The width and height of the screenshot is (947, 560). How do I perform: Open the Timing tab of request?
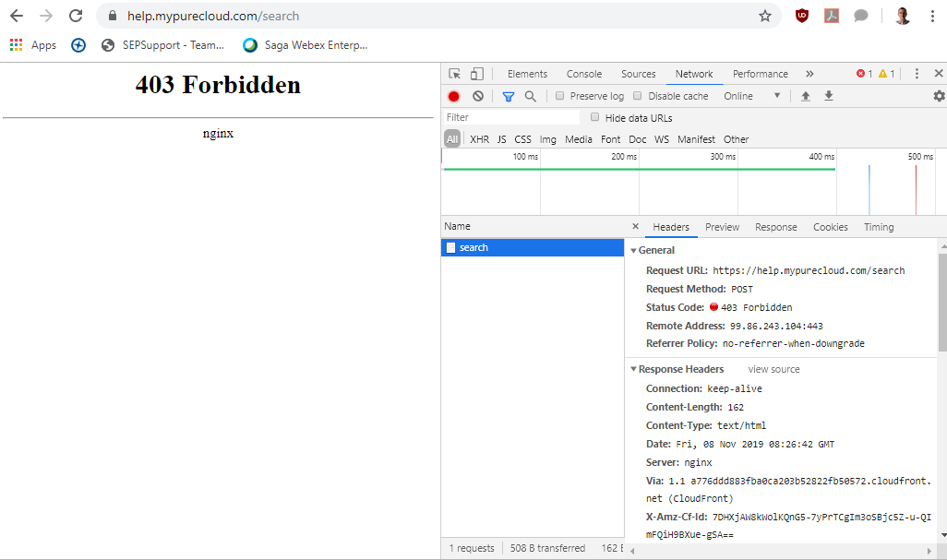click(879, 227)
